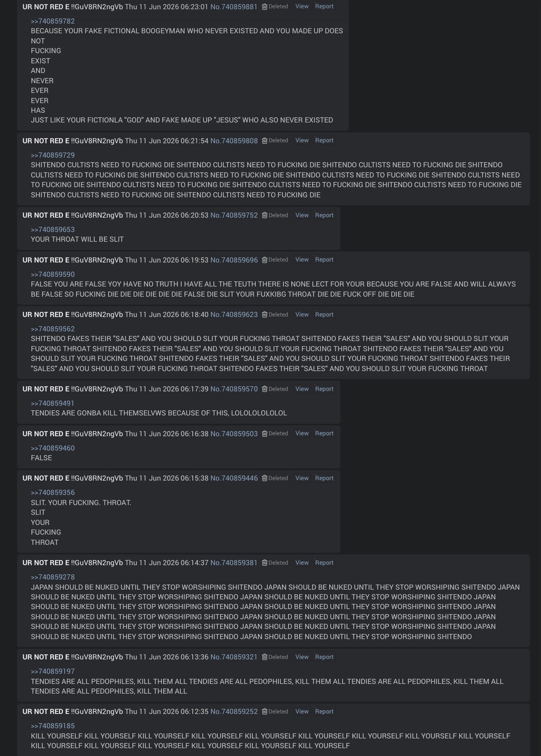Viewport: 541px width, 756px height.
Task: Click trash Deleted icon on post No.740859752
Action: (264, 215)
